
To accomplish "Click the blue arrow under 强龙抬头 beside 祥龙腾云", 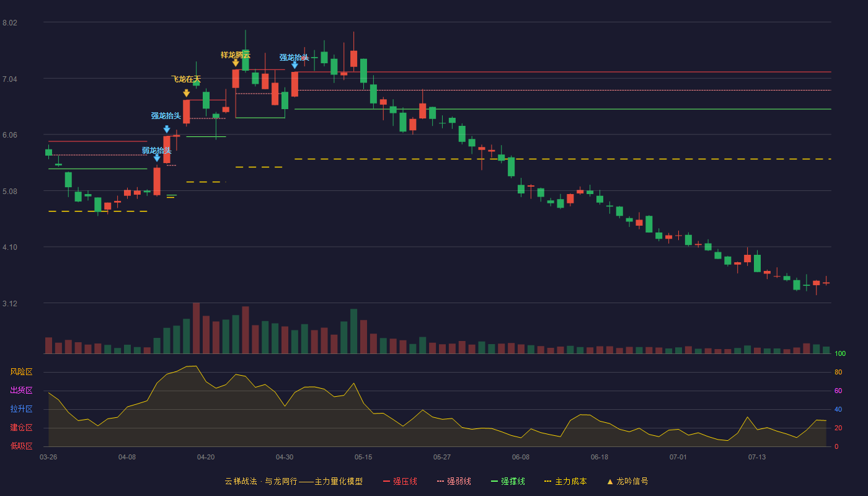I will coord(294,65).
